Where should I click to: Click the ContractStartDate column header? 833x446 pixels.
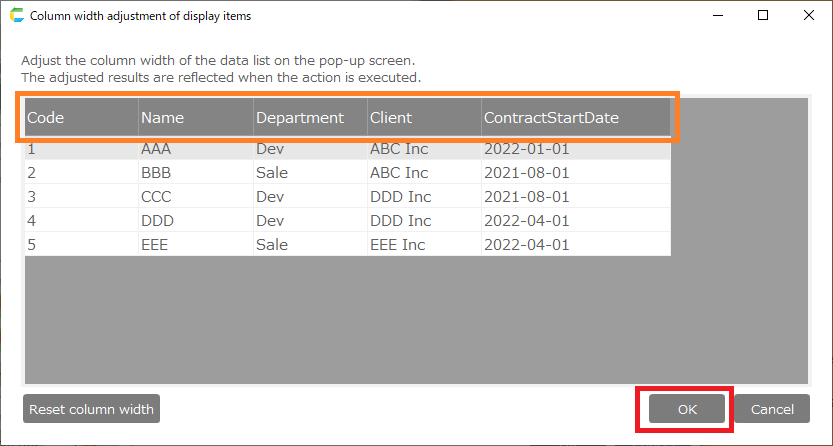(575, 118)
